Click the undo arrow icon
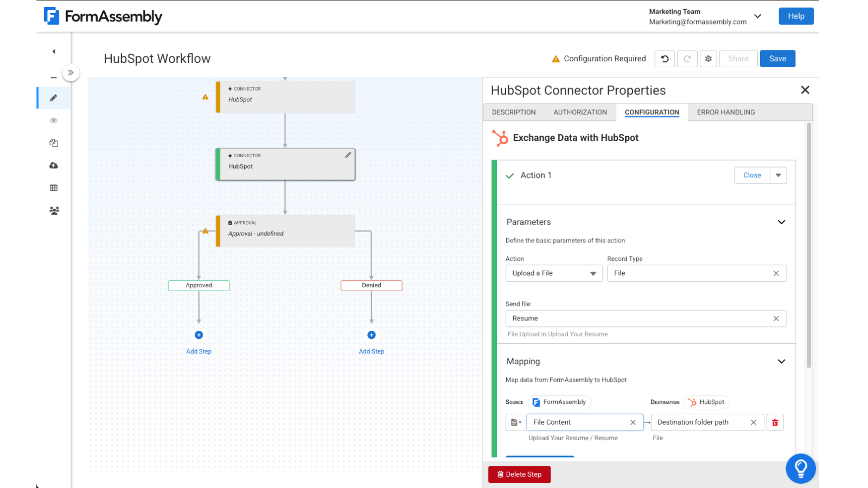This screenshot has height=488, width=868. (665, 59)
